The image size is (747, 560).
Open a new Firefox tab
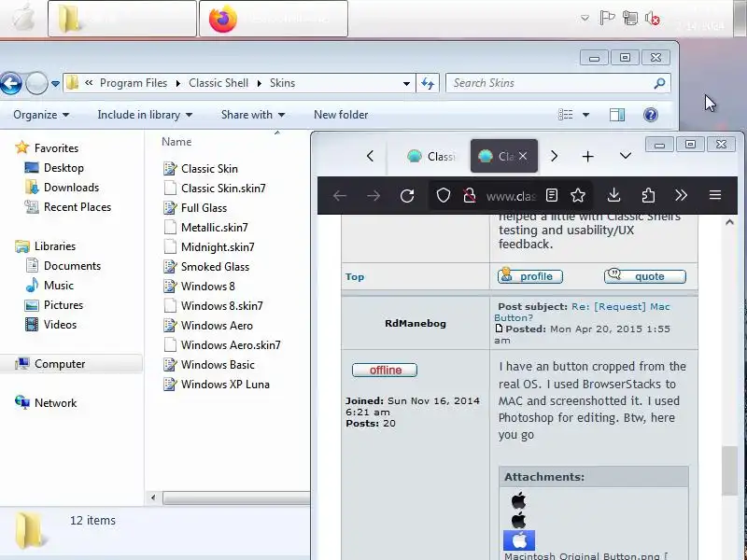pyautogui.click(x=588, y=156)
